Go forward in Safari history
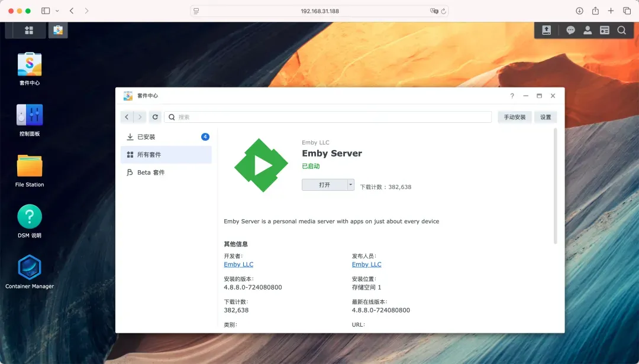Screen dimensions: 639x364 coord(86,11)
